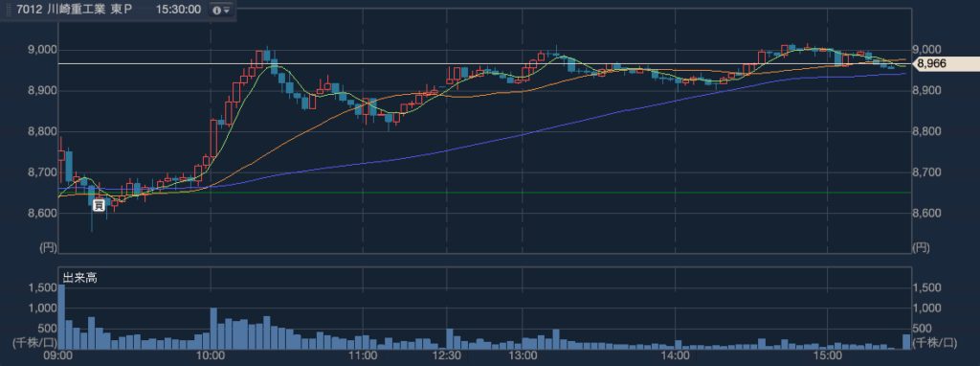Click the 12:30 time axis label
This screenshot has width=980, height=366.
448,356
